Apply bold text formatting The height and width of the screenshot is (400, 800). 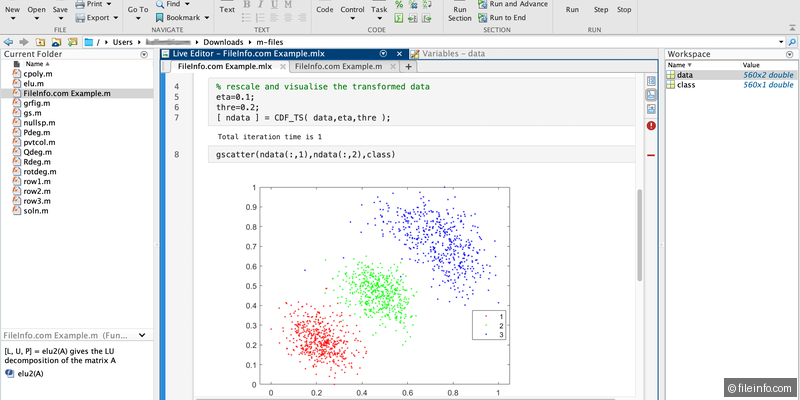point(246,5)
